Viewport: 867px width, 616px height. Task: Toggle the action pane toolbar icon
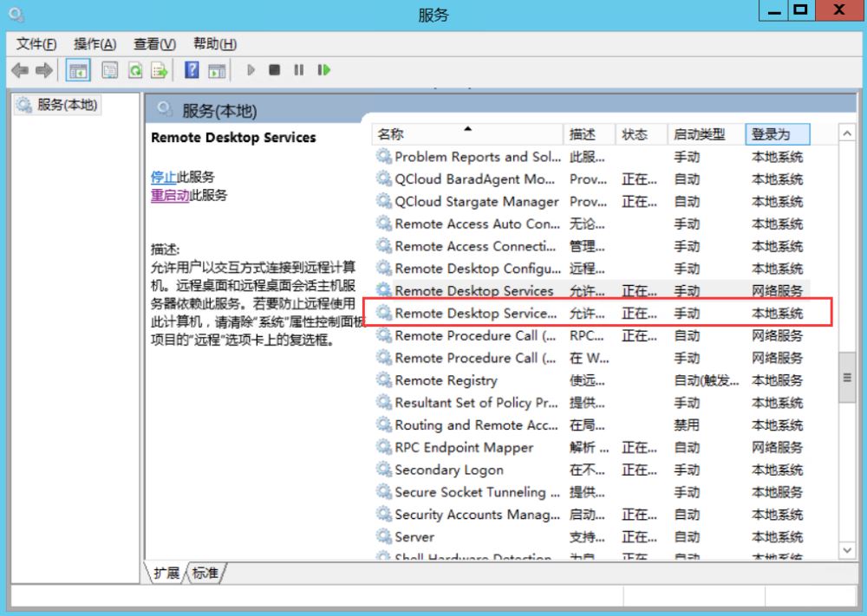[x=217, y=71]
